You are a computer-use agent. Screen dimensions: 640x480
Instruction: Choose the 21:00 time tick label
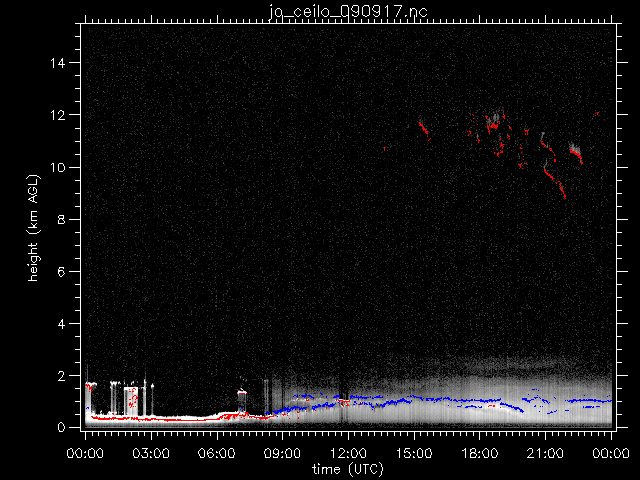(544, 453)
